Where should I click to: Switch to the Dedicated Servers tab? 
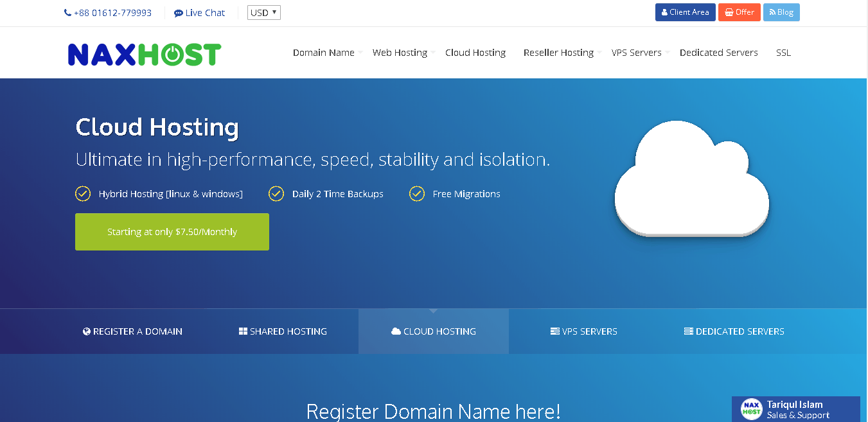click(734, 331)
